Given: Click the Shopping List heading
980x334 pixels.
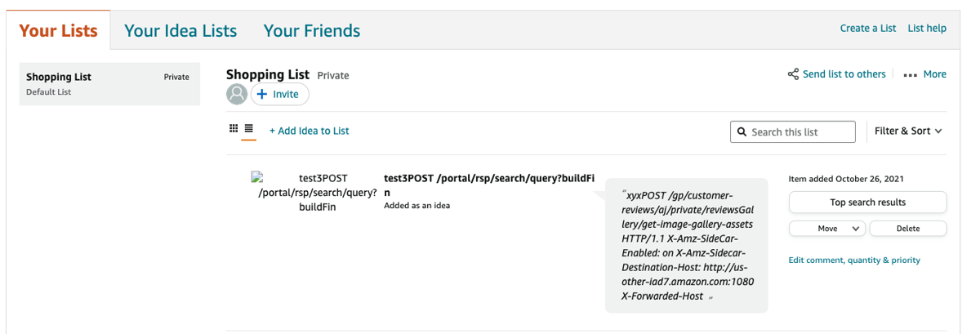Looking at the screenshot, I should [268, 74].
